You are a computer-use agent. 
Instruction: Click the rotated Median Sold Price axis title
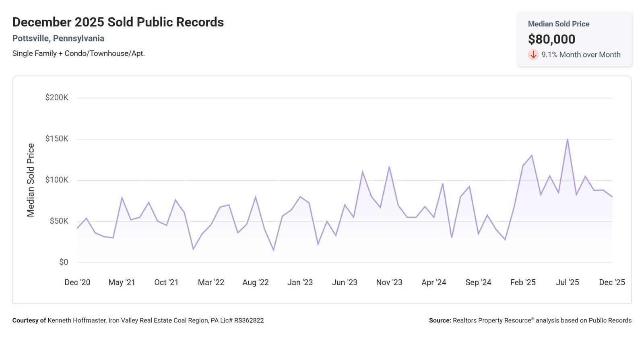tap(31, 180)
